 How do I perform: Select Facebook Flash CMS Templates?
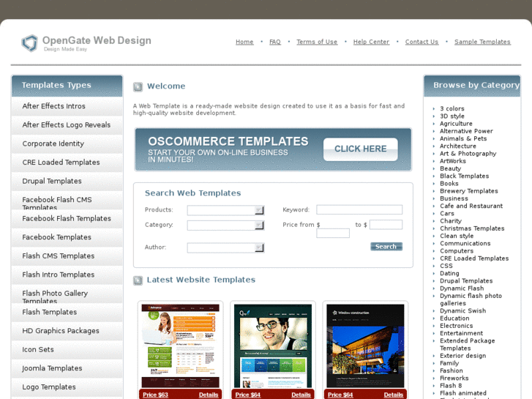pyautogui.click(x=67, y=201)
